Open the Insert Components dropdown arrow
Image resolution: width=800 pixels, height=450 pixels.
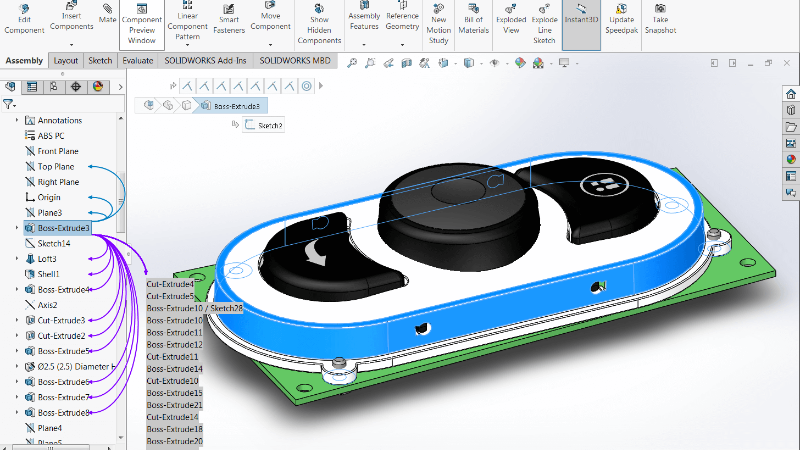(x=72, y=45)
